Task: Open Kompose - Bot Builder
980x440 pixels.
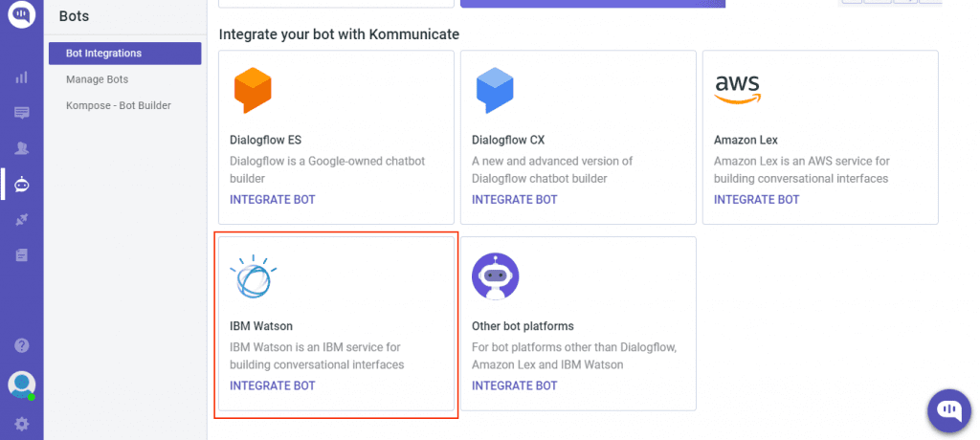Action: pyautogui.click(x=118, y=105)
